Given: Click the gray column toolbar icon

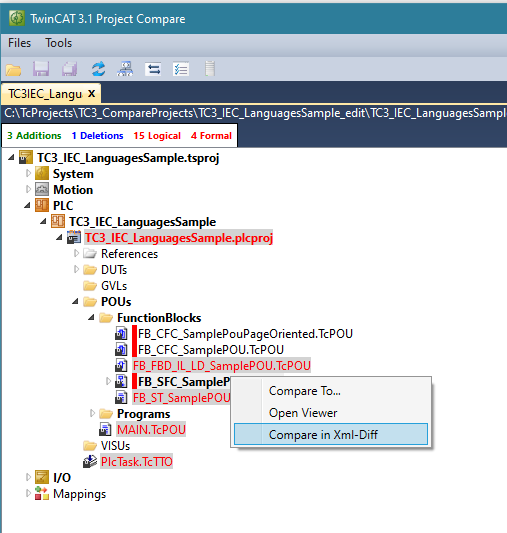Looking at the screenshot, I should (x=210, y=69).
